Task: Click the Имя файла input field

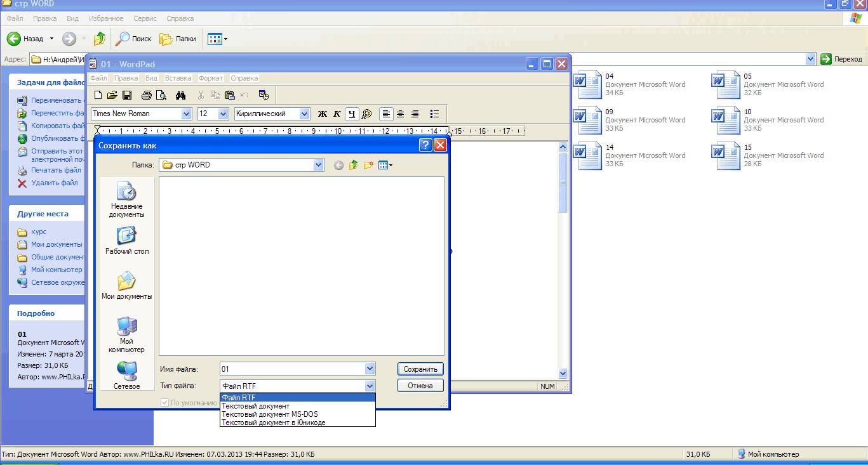Action: [x=292, y=369]
